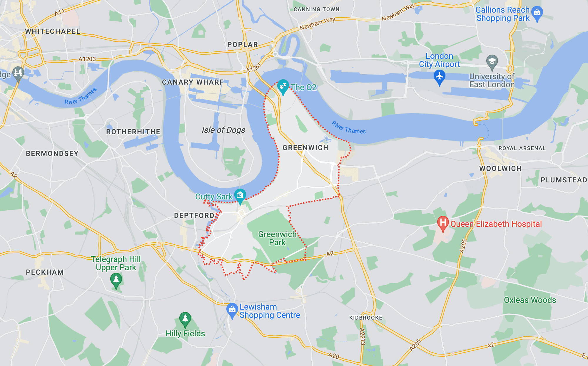588x366 pixels.
Task: Click the London City Airport text label
Action: point(439,60)
